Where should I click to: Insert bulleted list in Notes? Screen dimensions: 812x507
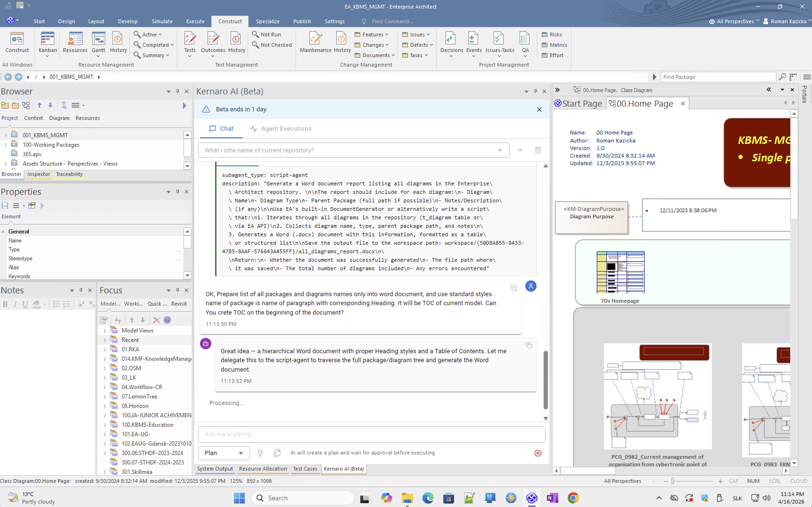tap(56, 304)
